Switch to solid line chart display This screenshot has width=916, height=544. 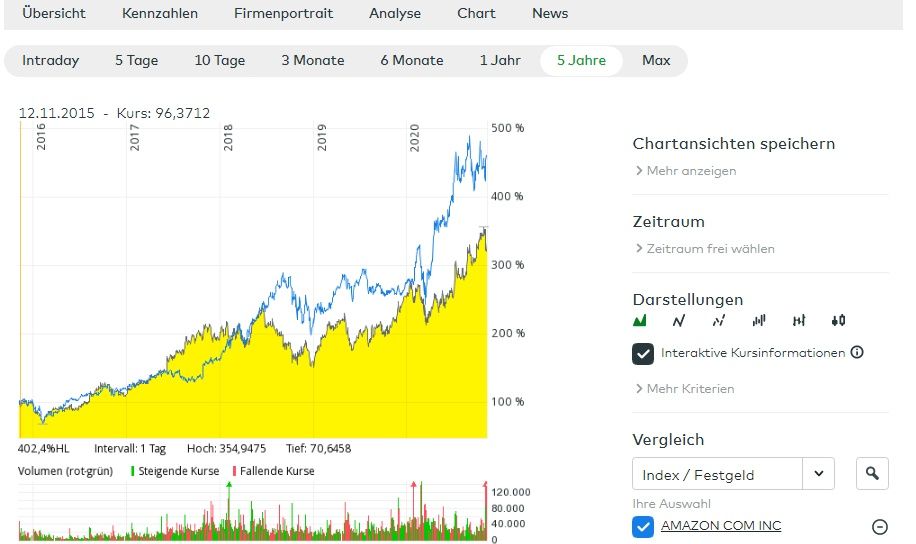click(679, 321)
